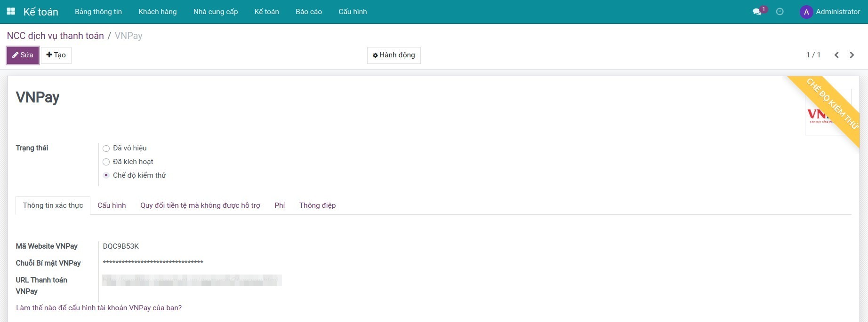
Task: Expand the 'Hành động' dropdown
Action: (x=394, y=55)
